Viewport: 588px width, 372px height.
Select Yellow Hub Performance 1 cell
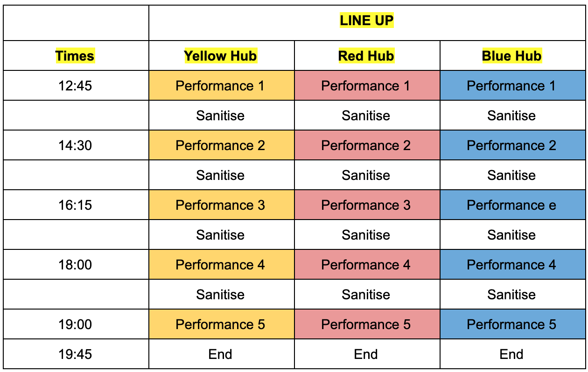pyautogui.click(x=222, y=85)
